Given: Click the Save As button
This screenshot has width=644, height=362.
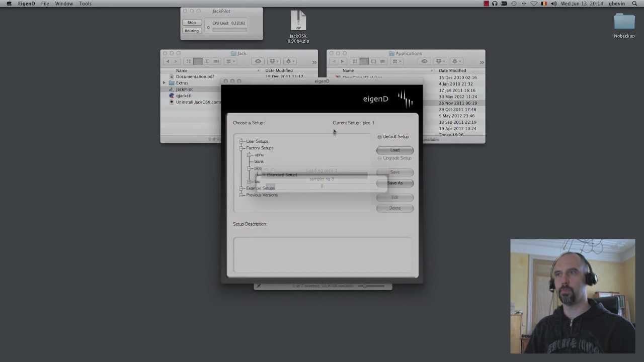Looking at the screenshot, I should pyautogui.click(x=395, y=183).
